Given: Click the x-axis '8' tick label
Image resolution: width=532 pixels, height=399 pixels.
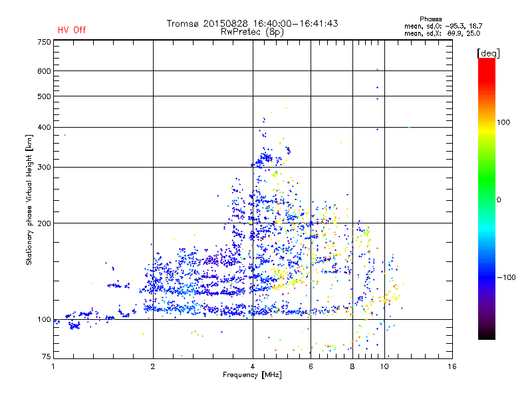Looking at the screenshot, I should pyautogui.click(x=352, y=366).
